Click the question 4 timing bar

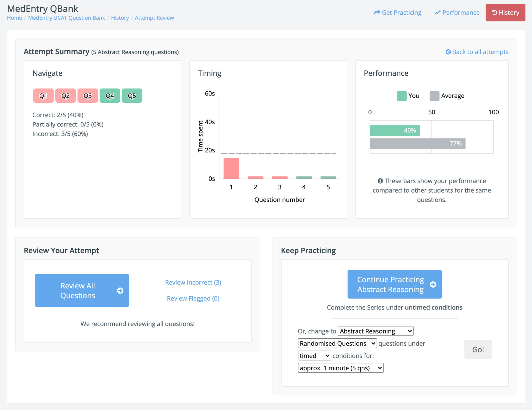304,178
